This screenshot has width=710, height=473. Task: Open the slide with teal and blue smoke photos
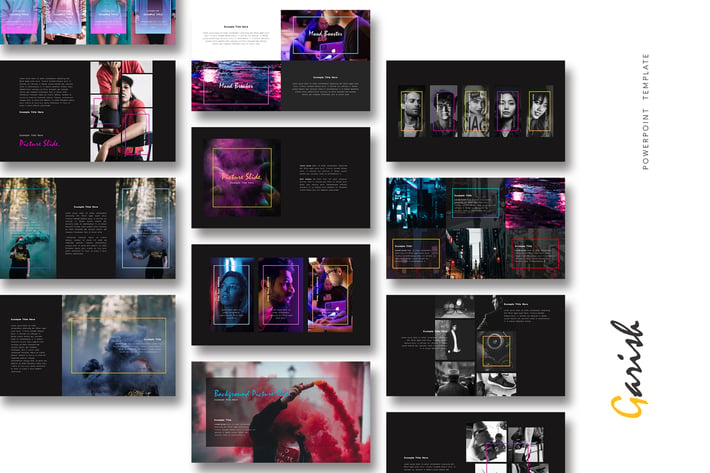point(88,228)
